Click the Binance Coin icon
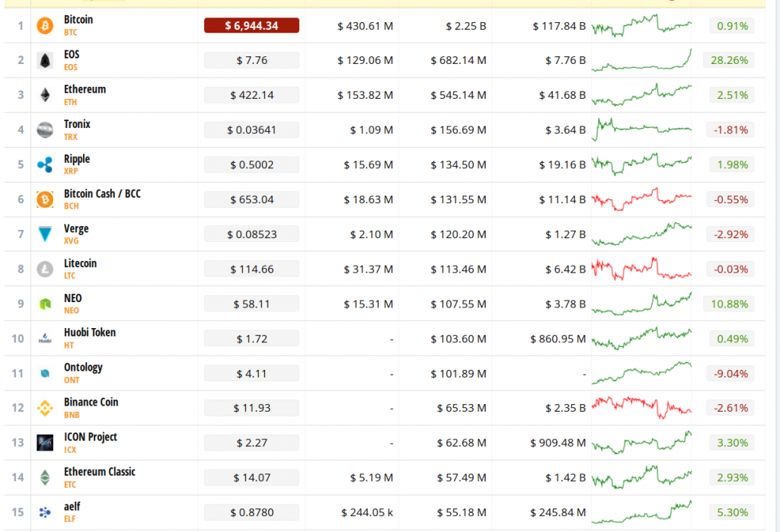 click(45, 409)
